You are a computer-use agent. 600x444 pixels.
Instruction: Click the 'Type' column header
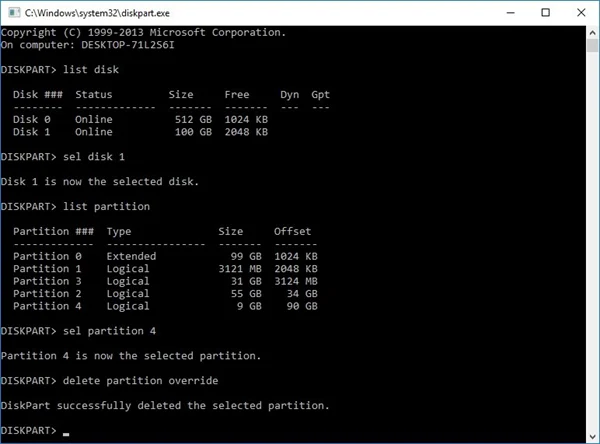click(x=119, y=232)
